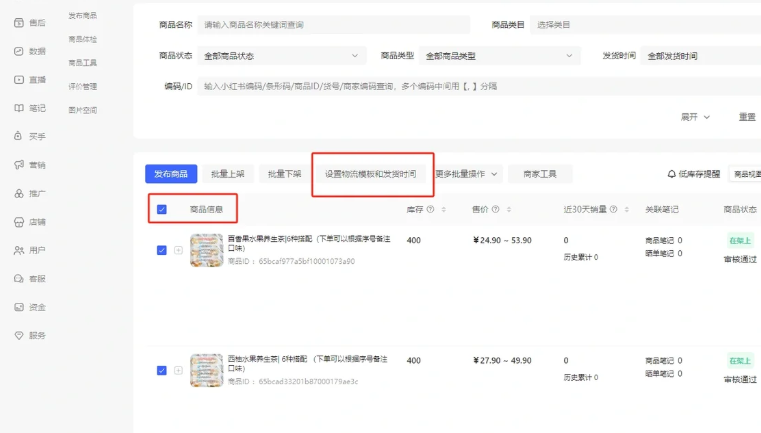Sort the table by 近30天销量

pos(627,209)
